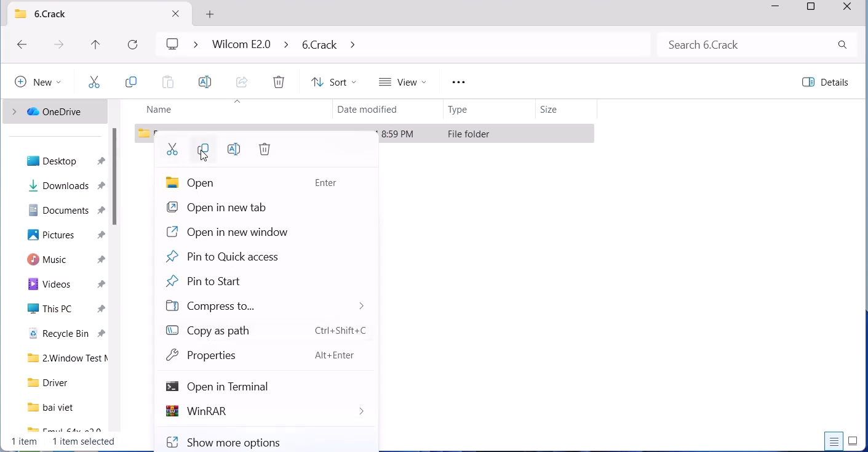Click Show more options

point(234,442)
